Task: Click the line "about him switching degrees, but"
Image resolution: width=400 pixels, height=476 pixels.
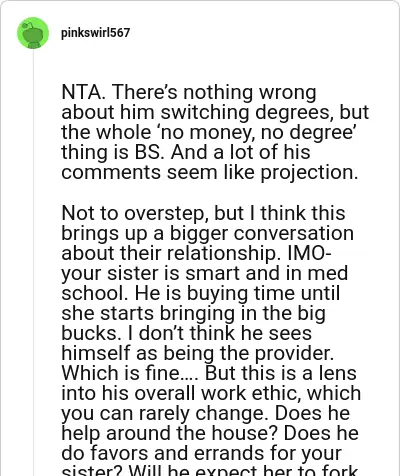Action: click(x=215, y=112)
